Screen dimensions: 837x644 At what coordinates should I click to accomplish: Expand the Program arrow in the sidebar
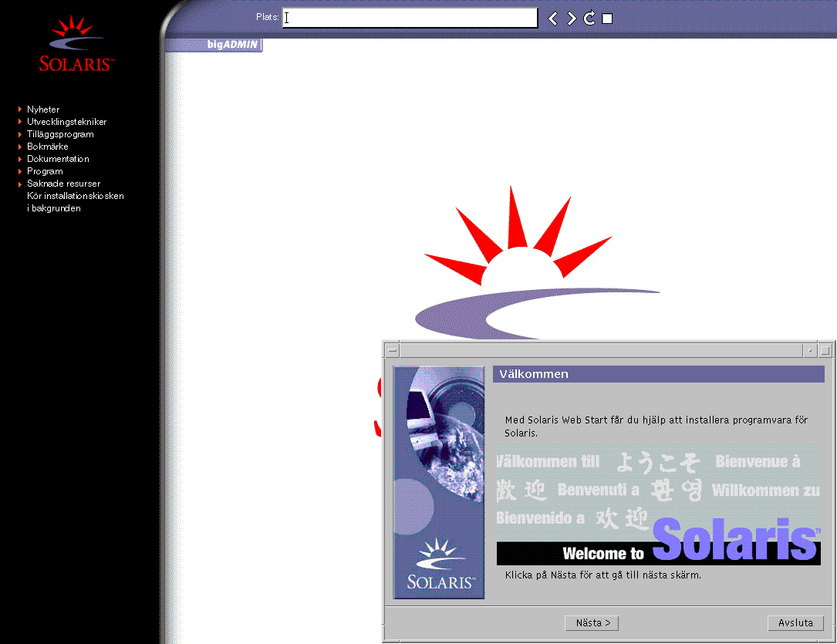[x=20, y=171]
